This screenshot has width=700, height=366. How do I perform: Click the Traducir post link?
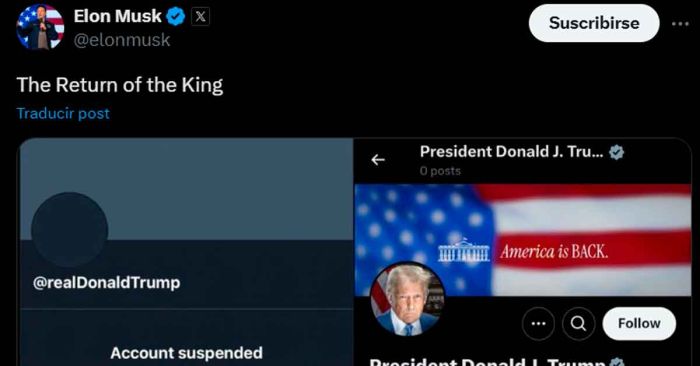tap(63, 113)
